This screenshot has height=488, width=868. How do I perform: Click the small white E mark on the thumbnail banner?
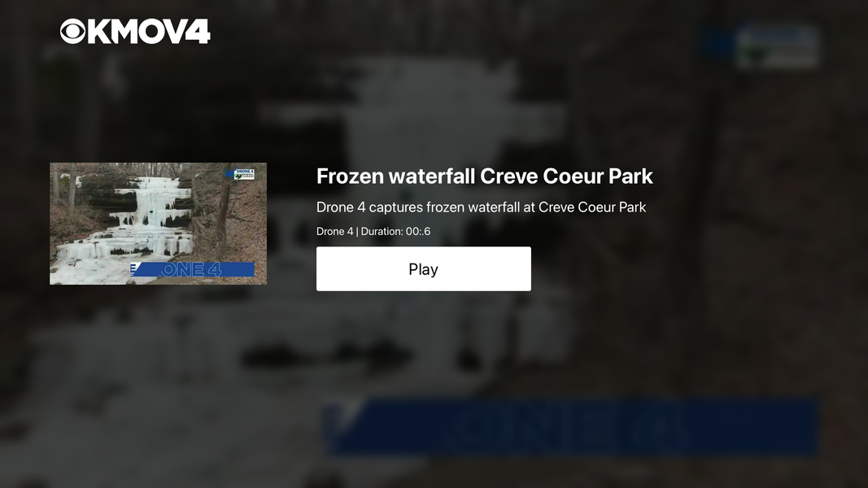pyautogui.click(x=133, y=269)
